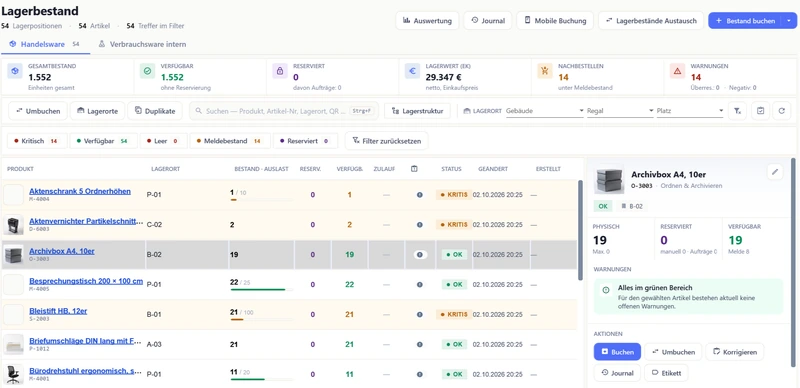This screenshot has width=800, height=388.
Task: Click info icon in Archivbox A4 row
Action: [x=420, y=254]
